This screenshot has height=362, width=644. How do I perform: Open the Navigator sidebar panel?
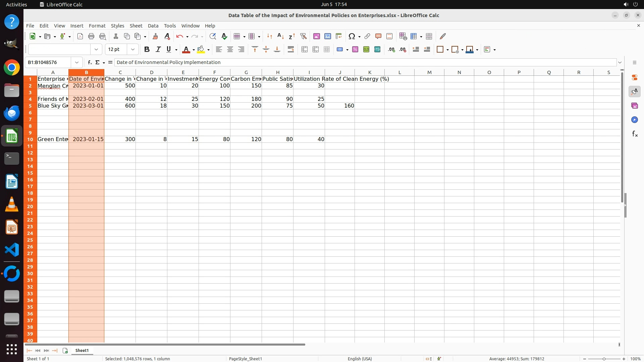tap(634, 120)
